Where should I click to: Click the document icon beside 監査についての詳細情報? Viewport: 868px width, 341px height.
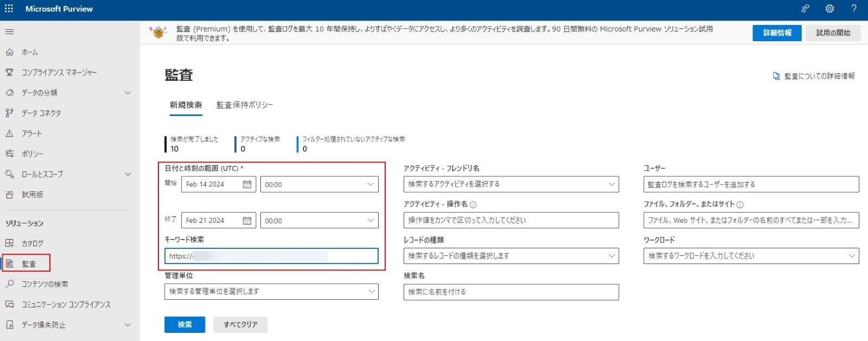point(776,76)
